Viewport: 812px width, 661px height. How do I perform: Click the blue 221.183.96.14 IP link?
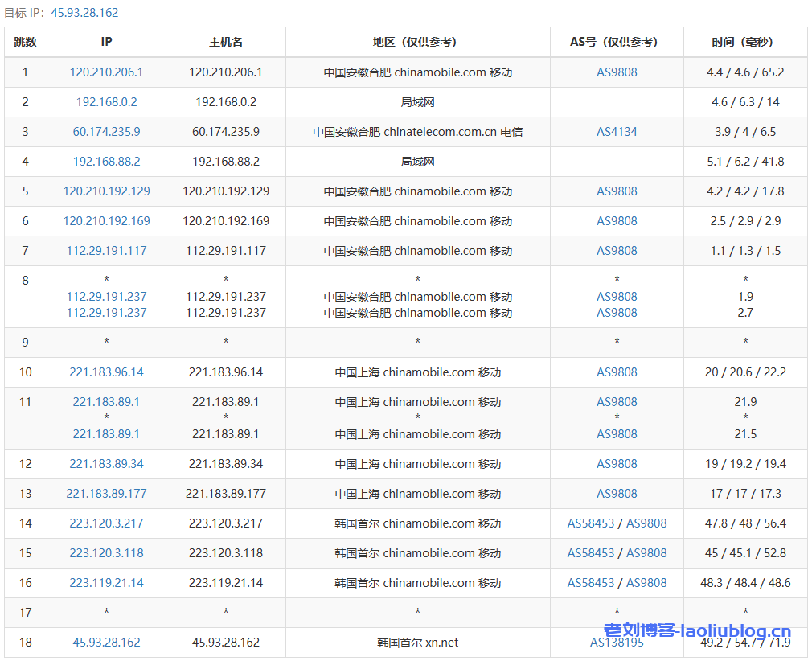tap(106, 372)
